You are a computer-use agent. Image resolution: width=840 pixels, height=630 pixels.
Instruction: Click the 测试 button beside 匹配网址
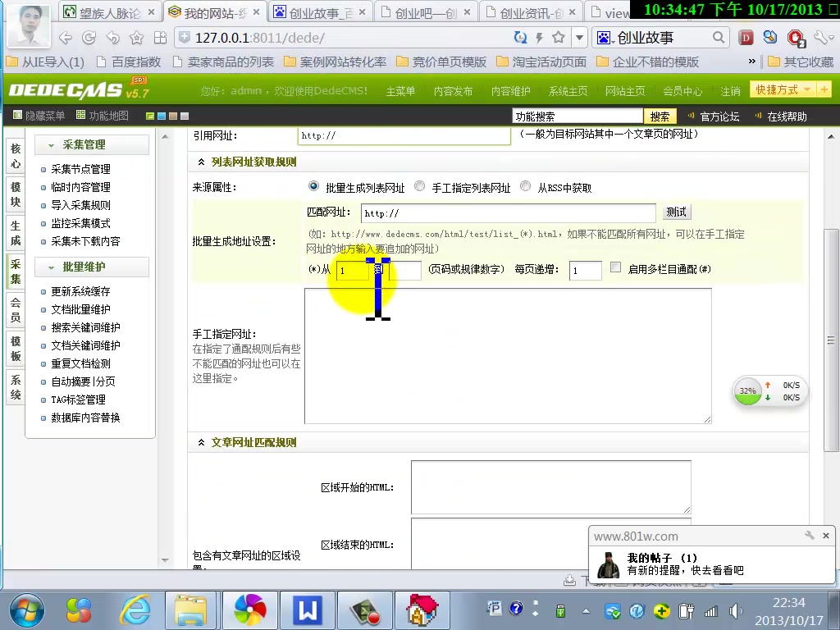click(676, 212)
